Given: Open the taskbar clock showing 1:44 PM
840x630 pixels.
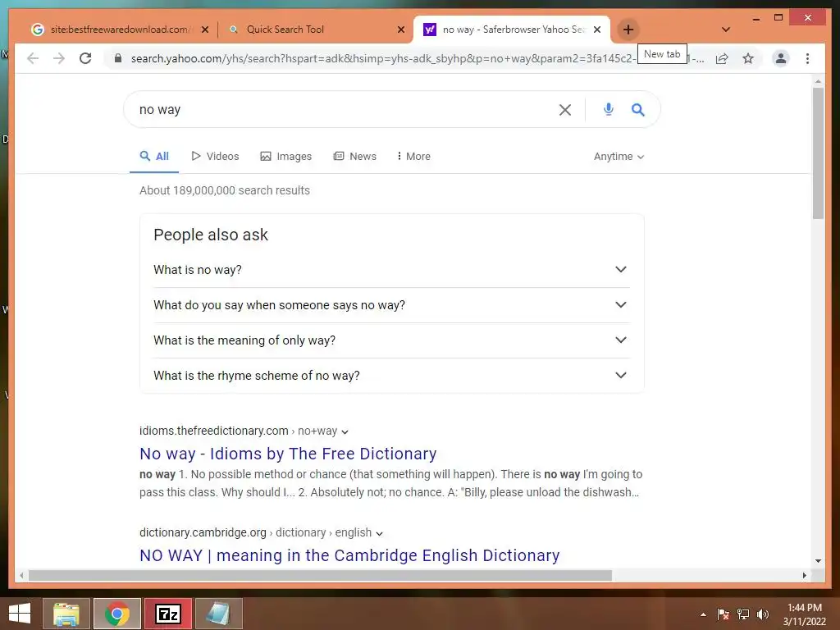Looking at the screenshot, I should click(805, 614).
